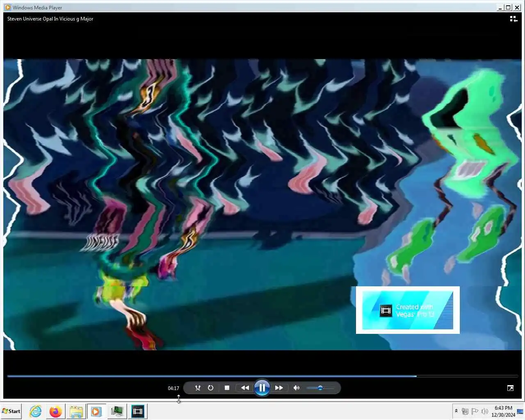Close the Windows Media Player window
525x420 pixels.
coord(517,7)
